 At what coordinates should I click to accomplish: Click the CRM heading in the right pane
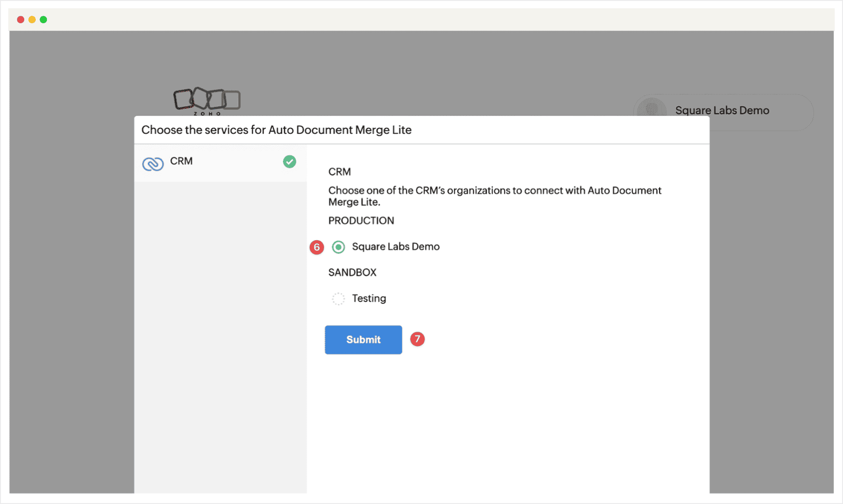[339, 172]
